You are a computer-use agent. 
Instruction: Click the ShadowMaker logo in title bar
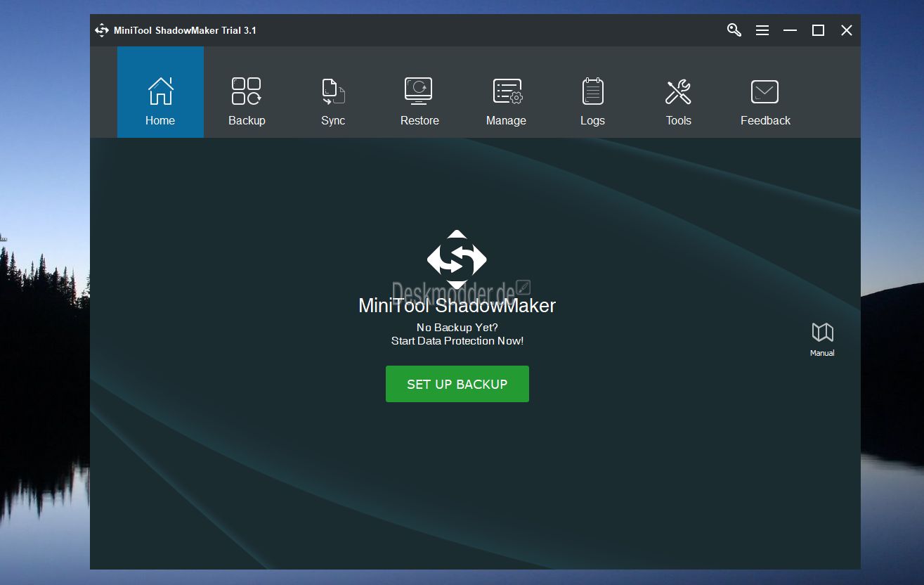tap(102, 30)
